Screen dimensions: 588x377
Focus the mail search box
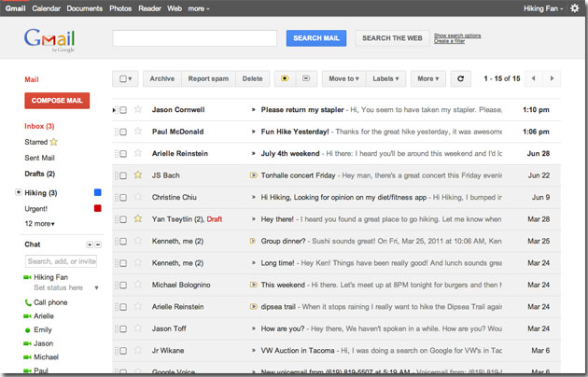pyautogui.click(x=195, y=38)
